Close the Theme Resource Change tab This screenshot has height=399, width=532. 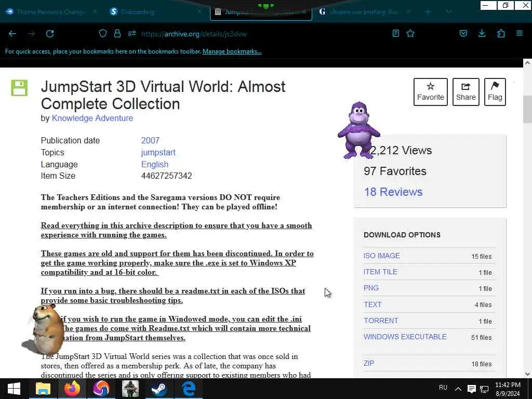pyautogui.click(x=95, y=11)
